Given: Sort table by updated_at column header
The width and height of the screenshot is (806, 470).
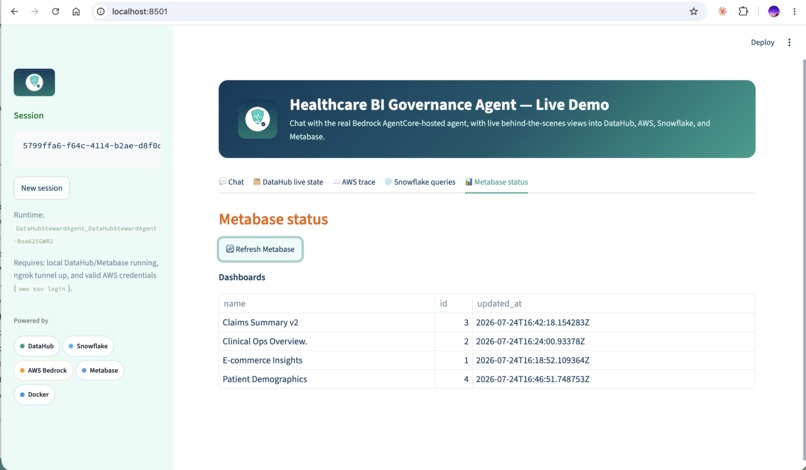Looking at the screenshot, I should [613, 303].
